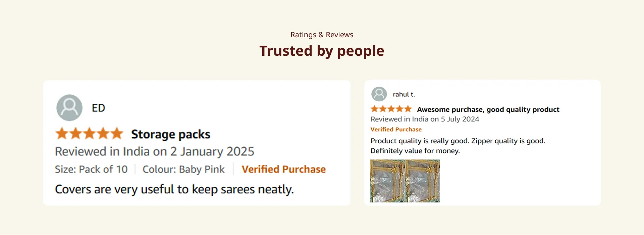This screenshot has width=644, height=235.
Task: Click the "Size: Pack of 10" text
Action: pos(91,169)
